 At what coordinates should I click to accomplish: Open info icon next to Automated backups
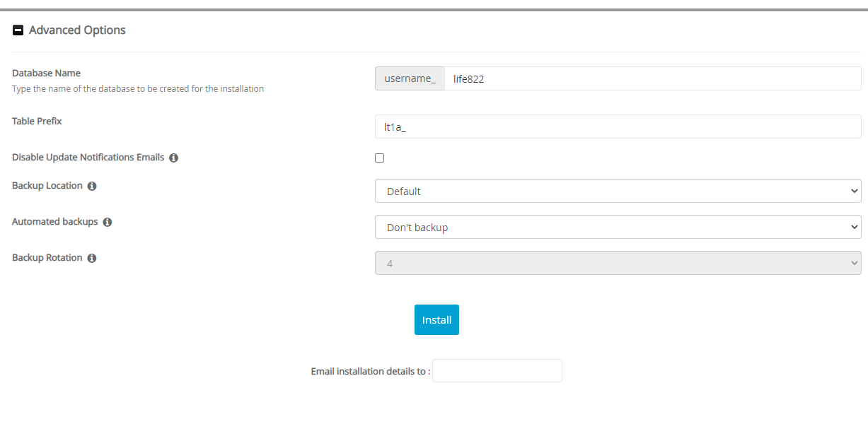[x=108, y=222]
